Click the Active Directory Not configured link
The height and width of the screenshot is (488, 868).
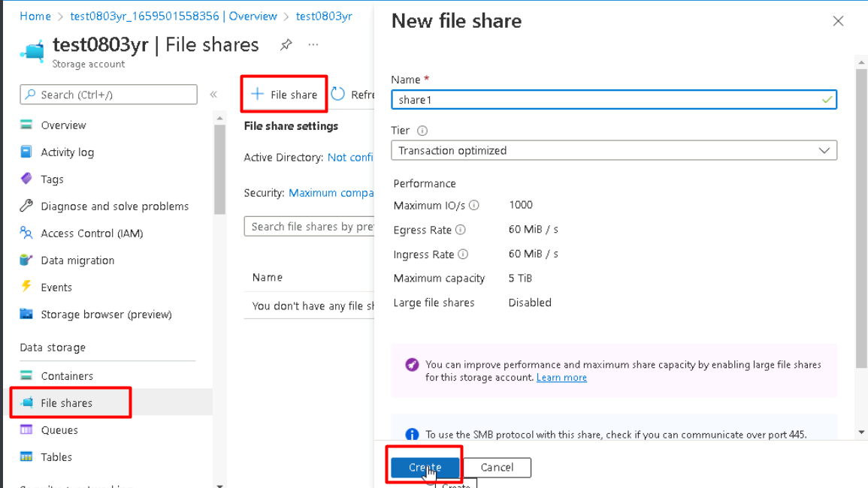(350, 158)
